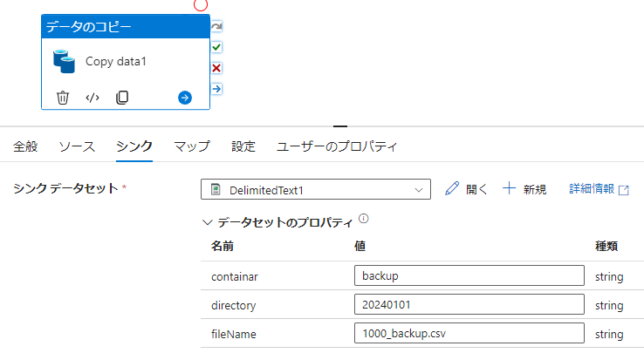Click the external link icon after 詳細情報

tap(623, 190)
